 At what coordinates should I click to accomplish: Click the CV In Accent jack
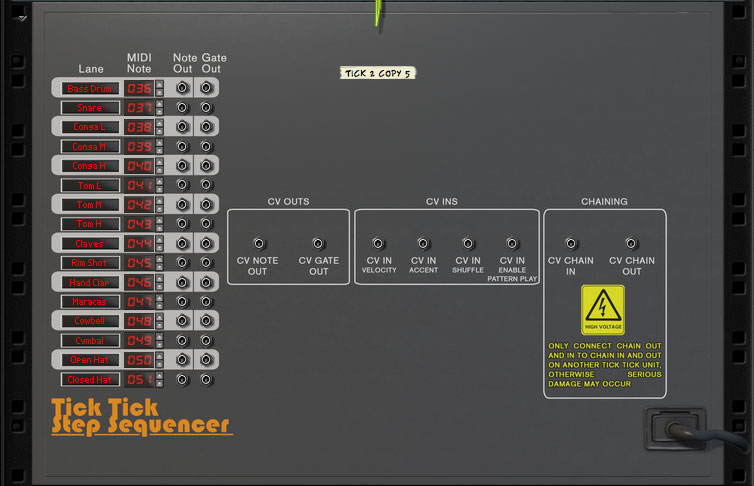[x=423, y=243]
